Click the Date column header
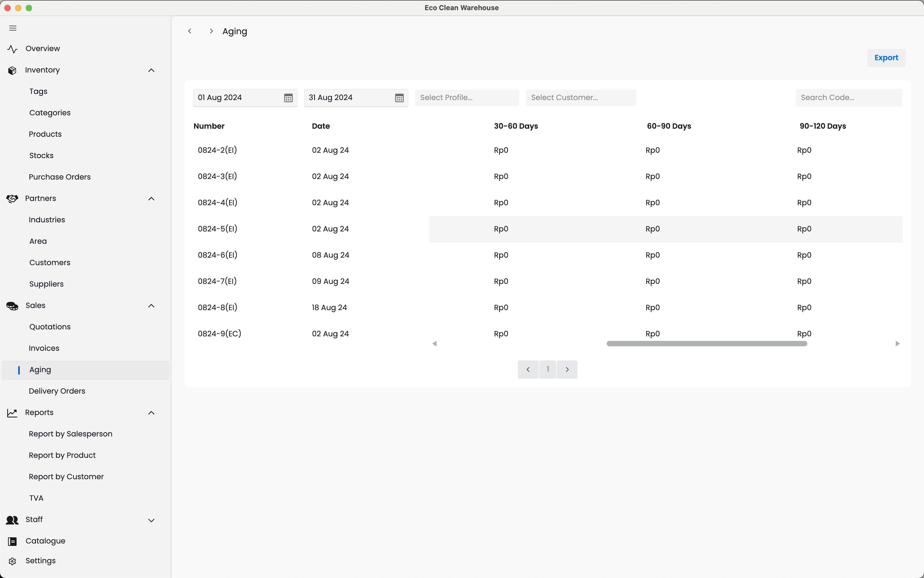924x578 pixels. pyautogui.click(x=321, y=126)
